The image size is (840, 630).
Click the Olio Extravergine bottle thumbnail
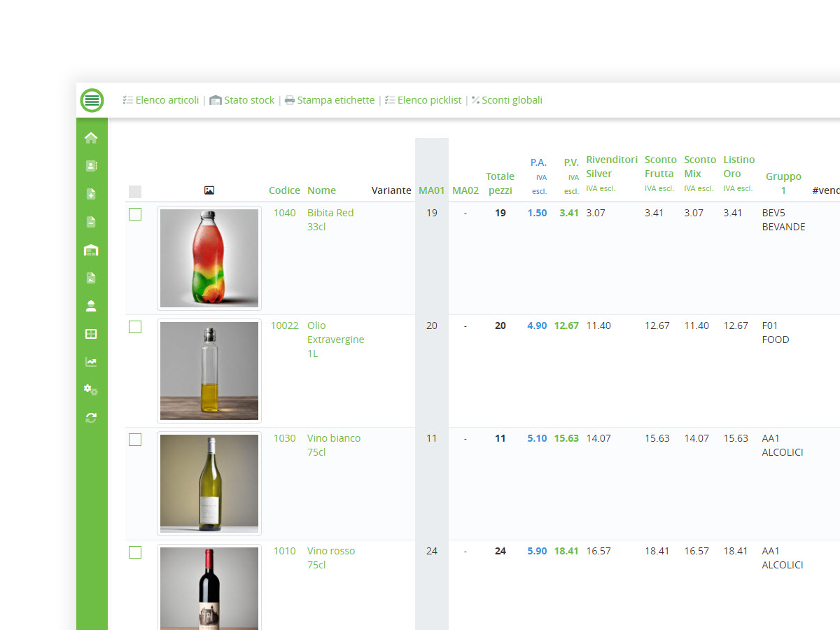209,371
